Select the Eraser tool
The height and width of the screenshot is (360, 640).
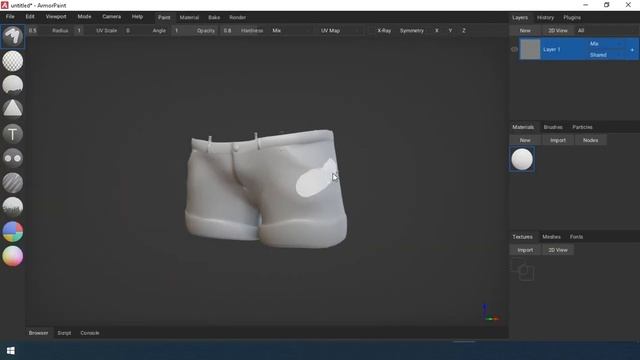[13, 61]
